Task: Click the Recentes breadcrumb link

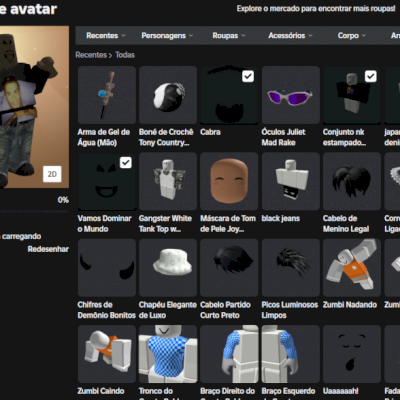Action: click(x=91, y=55)
